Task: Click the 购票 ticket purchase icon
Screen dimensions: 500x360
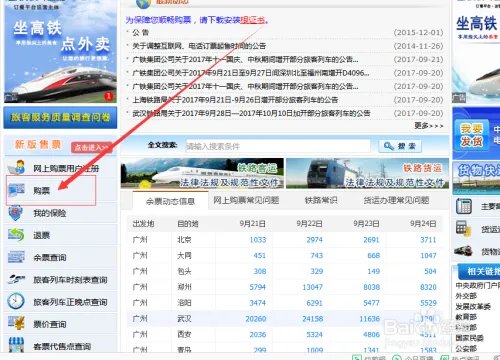Action: pyautogui.click(x=16, y=190)
